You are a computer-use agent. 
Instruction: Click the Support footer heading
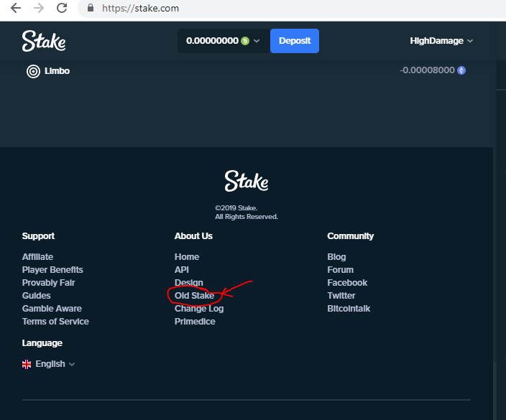38,236
